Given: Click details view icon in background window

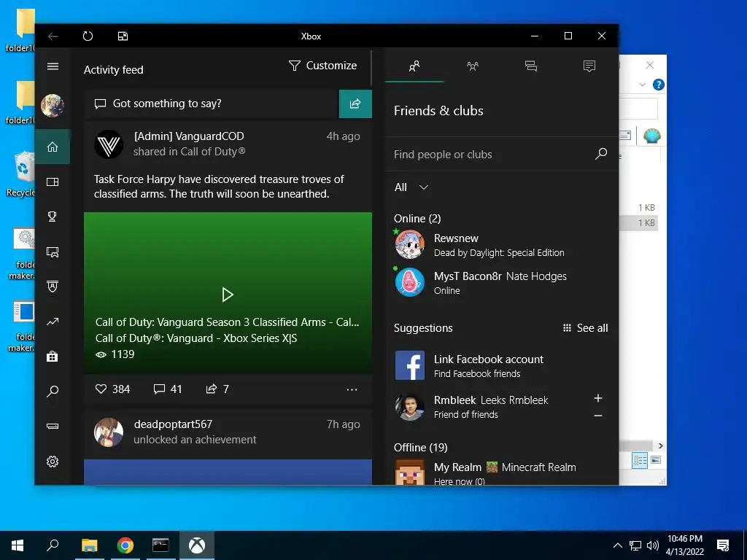Looking at the screenshot, I should click(640, 460).
